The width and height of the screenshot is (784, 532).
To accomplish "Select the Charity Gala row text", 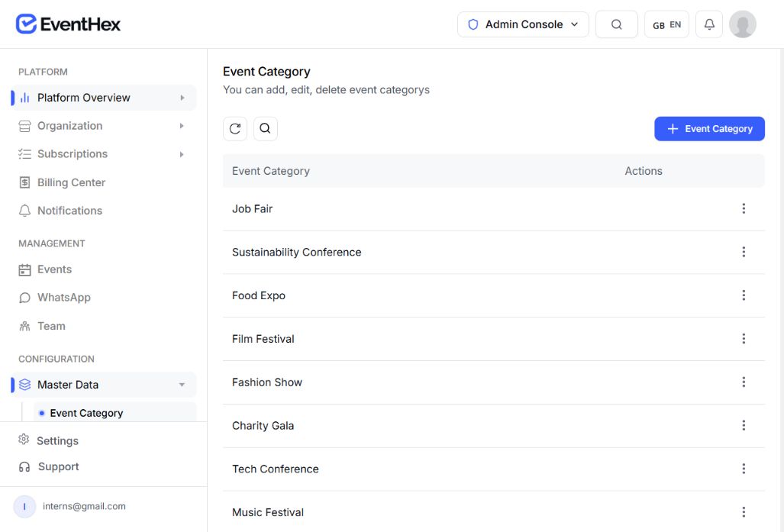I will point(263,426).
